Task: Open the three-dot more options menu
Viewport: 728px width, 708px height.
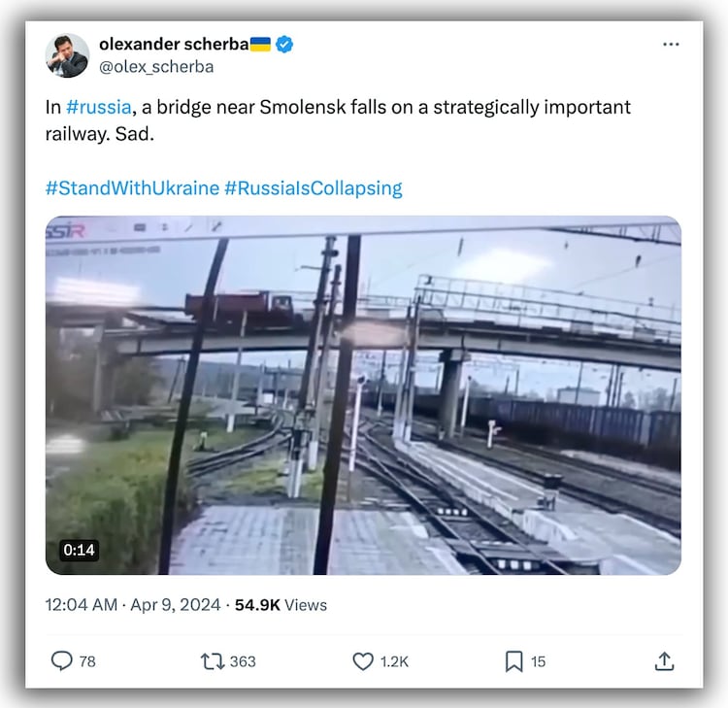Action: [671, 44]
